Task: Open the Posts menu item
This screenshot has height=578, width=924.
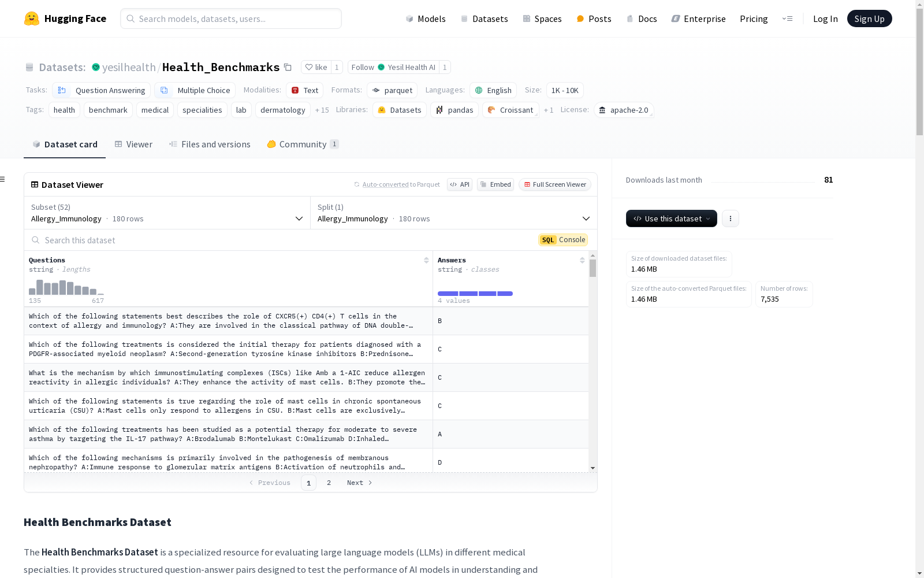Action: point(594,18)
